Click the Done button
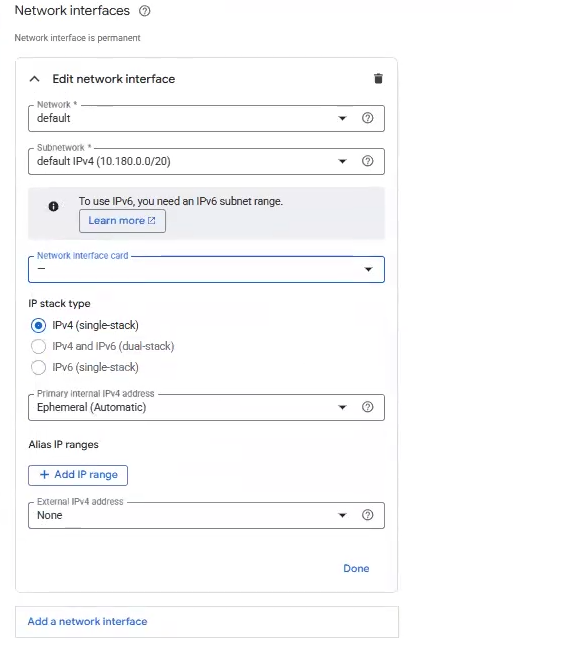 356,569
